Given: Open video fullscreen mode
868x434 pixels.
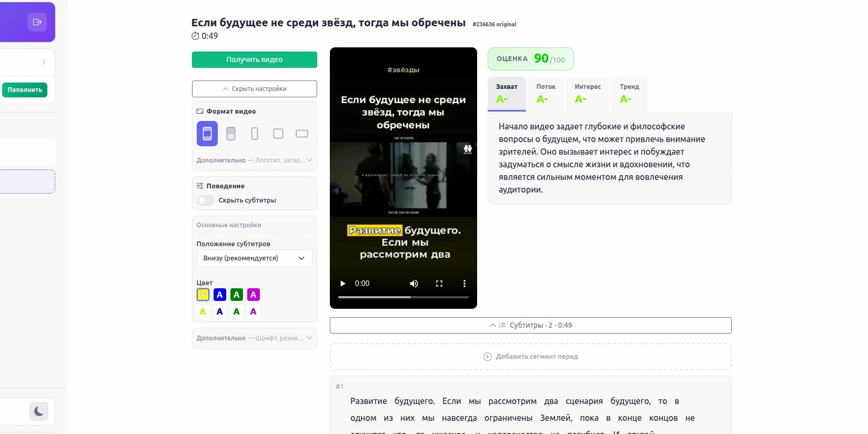Looking at the screenshot, I should tap(439, 284).
